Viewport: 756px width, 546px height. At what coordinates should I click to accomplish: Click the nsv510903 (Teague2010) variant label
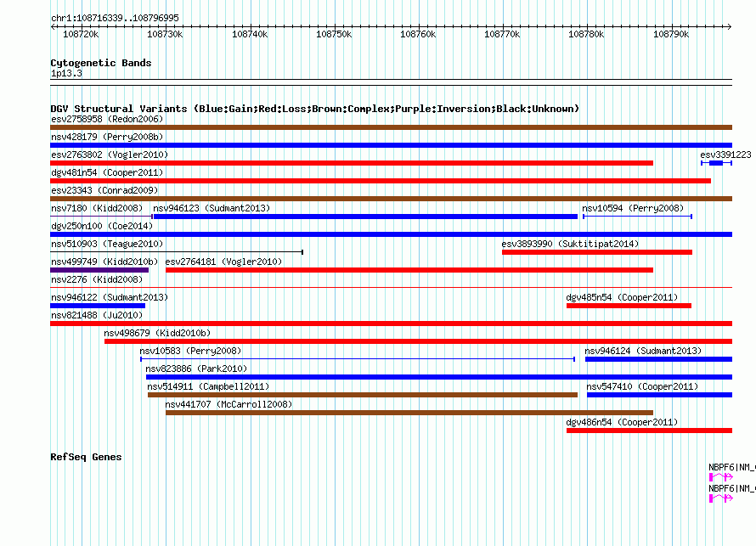(x=107, y=244)
